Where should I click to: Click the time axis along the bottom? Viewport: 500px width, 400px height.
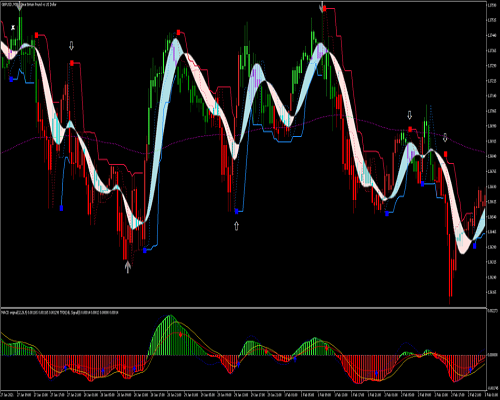[x=243, y=394]
